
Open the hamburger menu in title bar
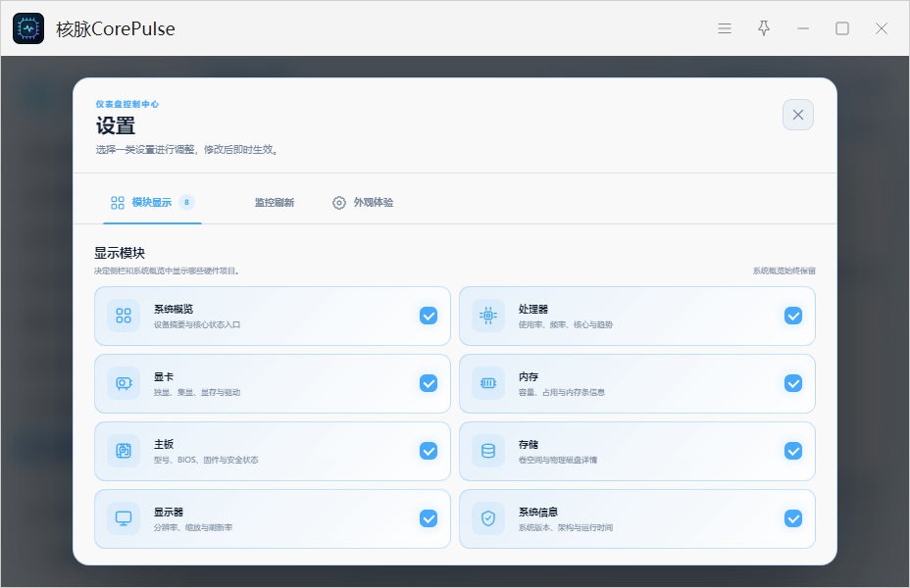tap(725, 28)
